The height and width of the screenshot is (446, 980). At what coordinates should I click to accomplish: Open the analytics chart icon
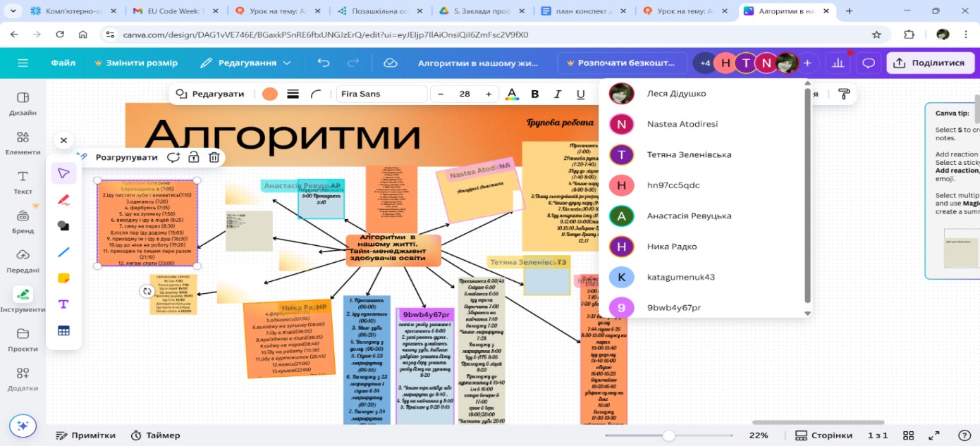tap(838, 63)
